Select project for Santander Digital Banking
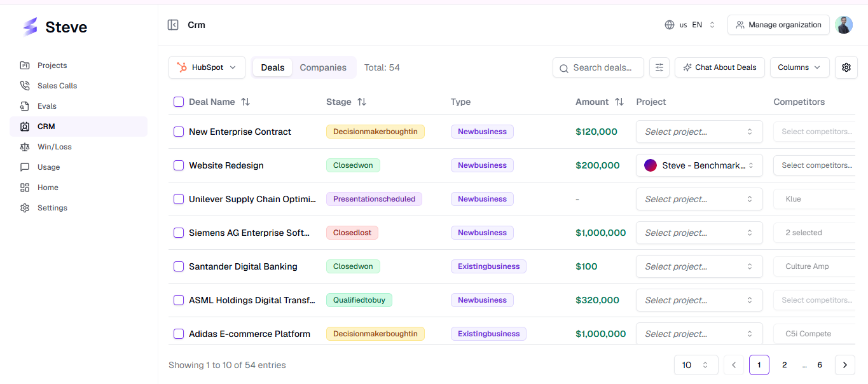The width and height of the screenshot is (868, 384). [699, 266]
